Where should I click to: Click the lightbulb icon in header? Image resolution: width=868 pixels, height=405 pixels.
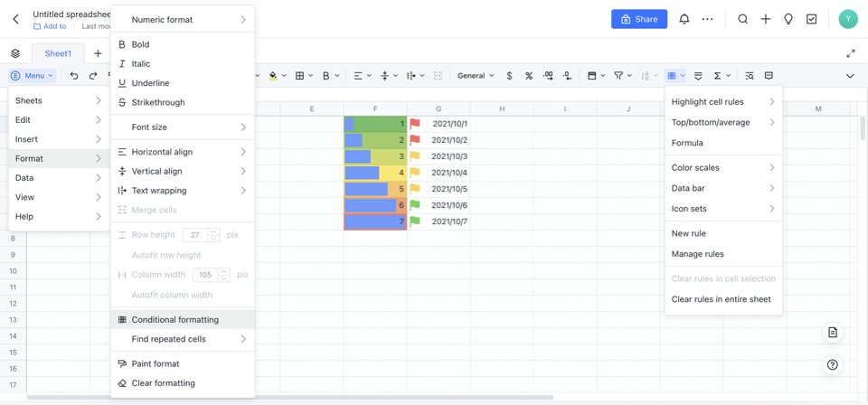(788, 19)
